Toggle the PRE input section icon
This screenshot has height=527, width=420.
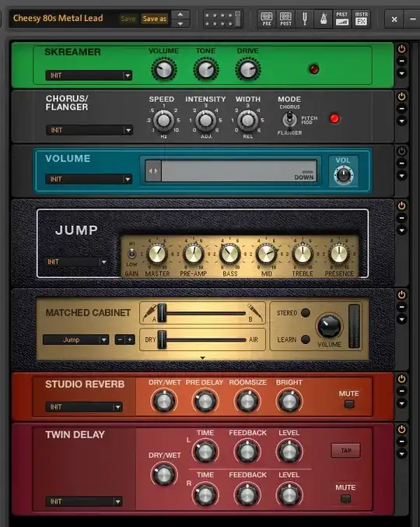point(267,19)
